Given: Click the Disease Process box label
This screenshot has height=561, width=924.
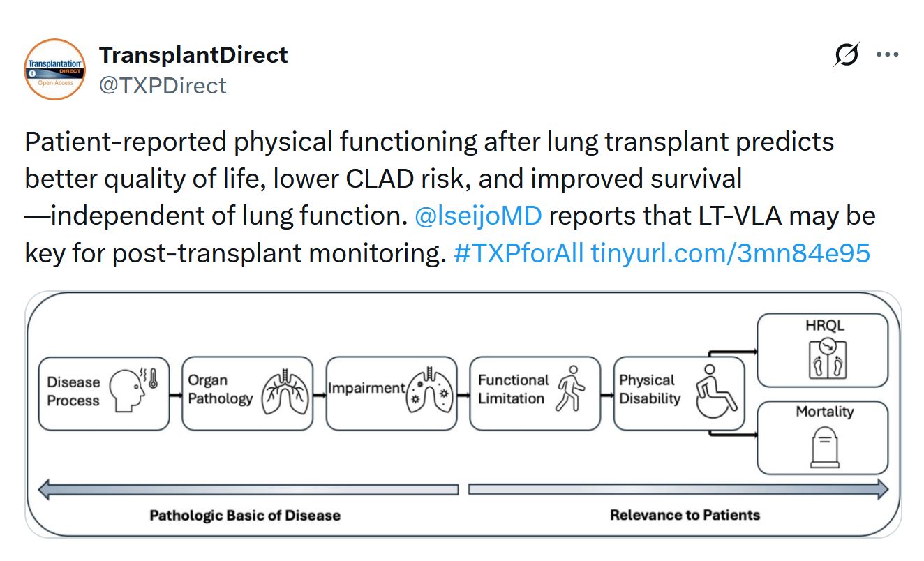Looking at the screenshot, I should coord(73,391).
